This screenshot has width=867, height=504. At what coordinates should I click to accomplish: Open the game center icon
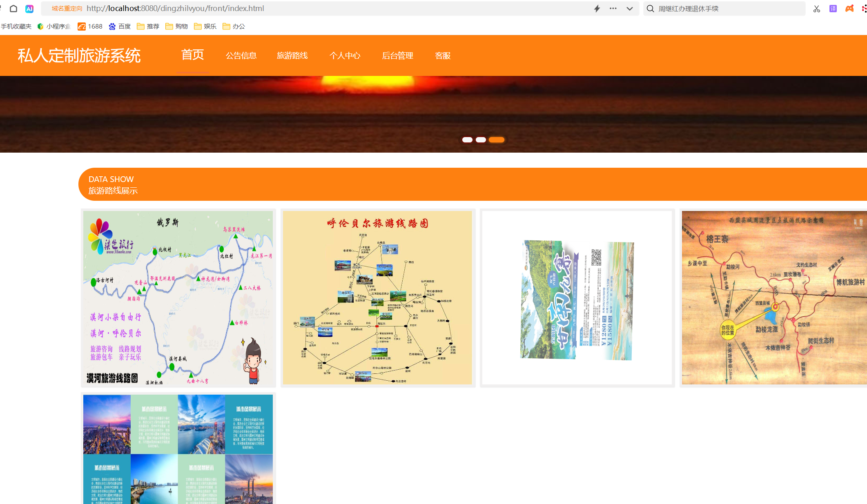tap(849, 8)
